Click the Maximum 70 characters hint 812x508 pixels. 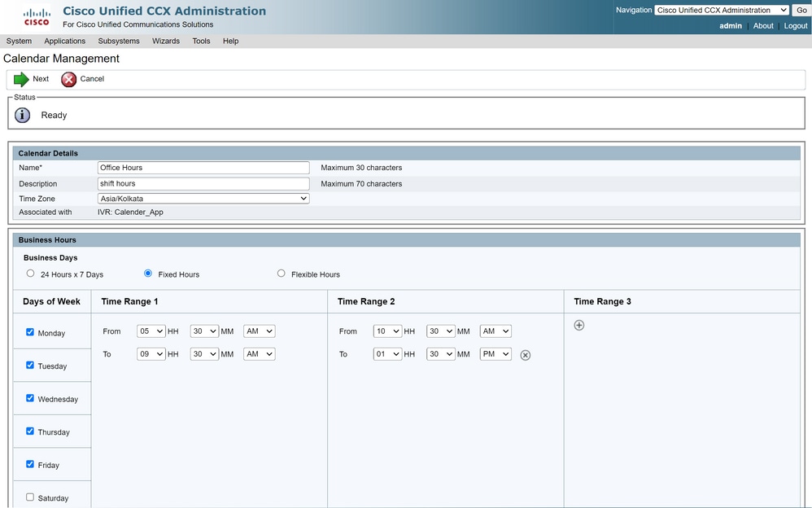coord(361,184)
